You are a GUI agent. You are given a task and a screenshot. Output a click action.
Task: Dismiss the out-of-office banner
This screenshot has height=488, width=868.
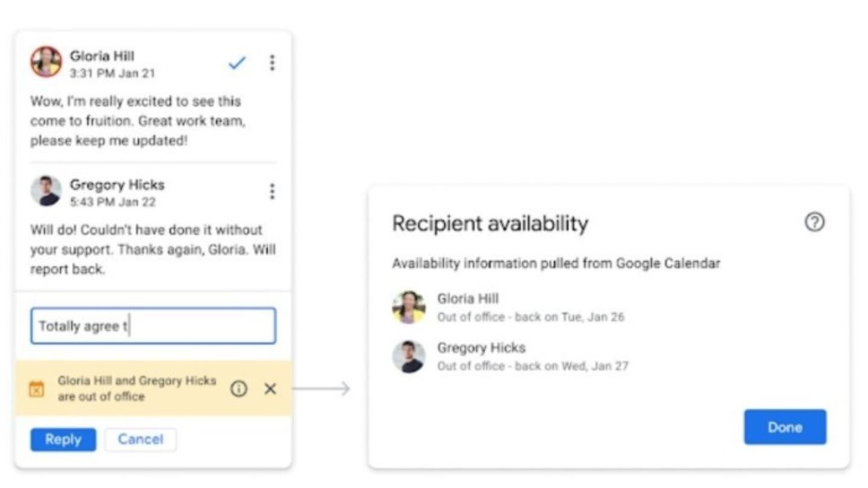tap(270, 389)
